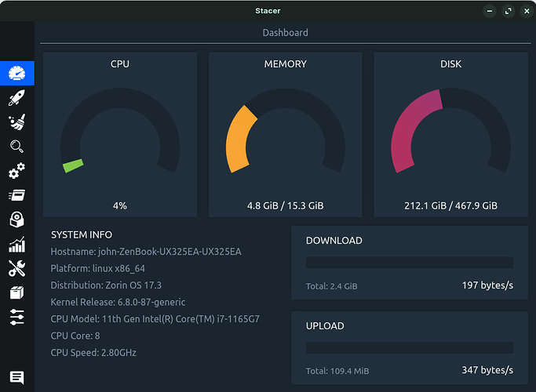536x392 pixels.
Task: Open APT Repository Manager box icon
Action: pos(16,292)
